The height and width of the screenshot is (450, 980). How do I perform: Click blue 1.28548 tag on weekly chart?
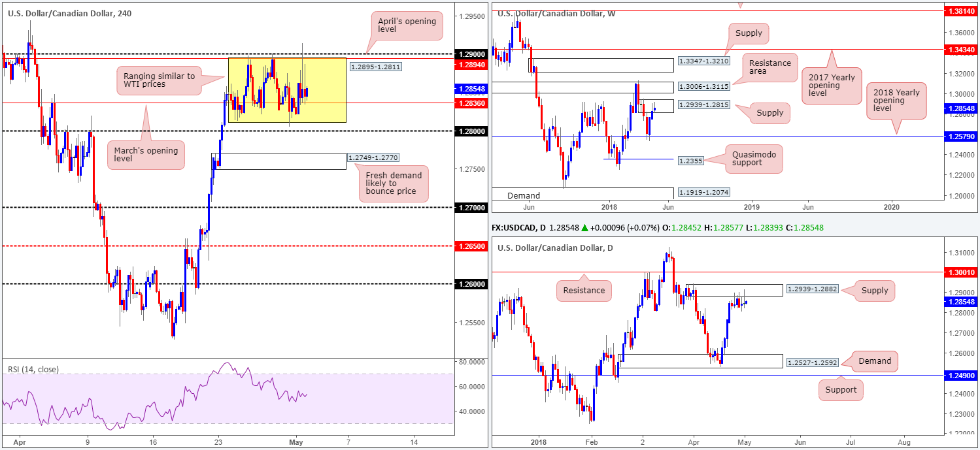coord(961,109)
